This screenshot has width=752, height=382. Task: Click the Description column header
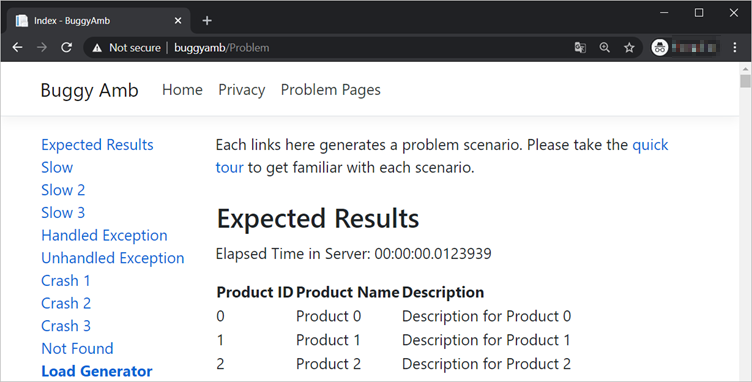tap(443, 292)
